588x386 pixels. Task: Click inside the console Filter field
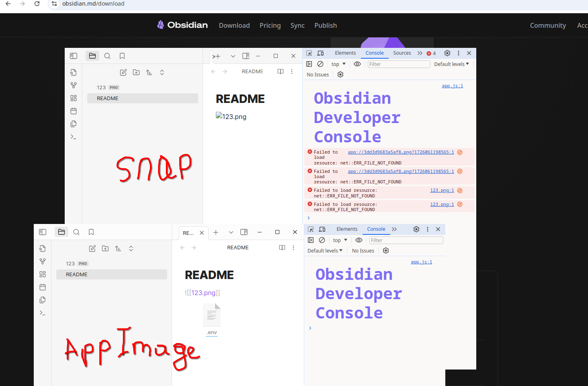399,64
